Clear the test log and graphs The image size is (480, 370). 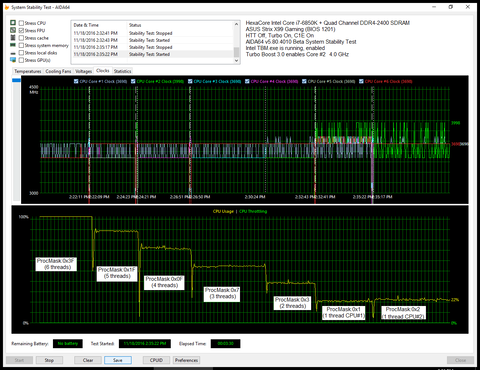click(x=88, y=360)
